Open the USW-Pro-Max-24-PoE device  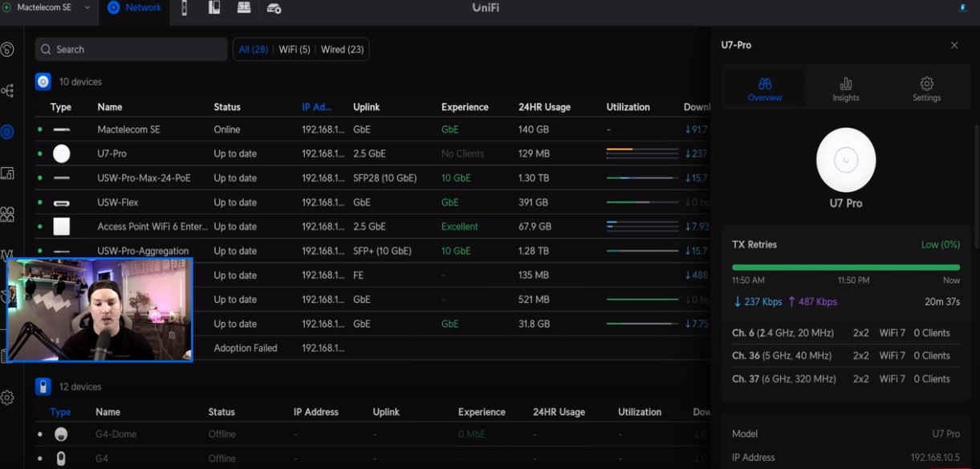144,178
